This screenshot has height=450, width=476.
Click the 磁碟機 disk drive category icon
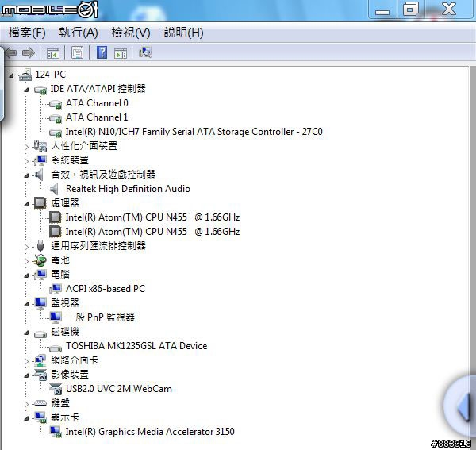click(40, 335)
